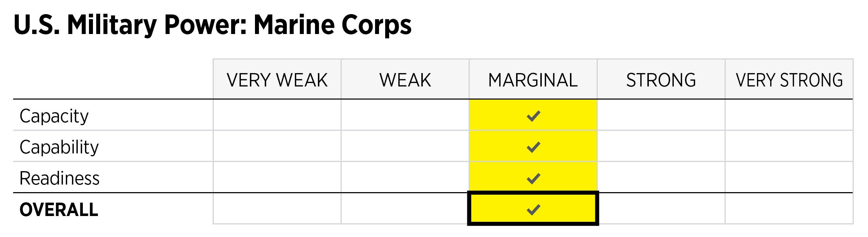
Task: Select the VERY STRONG column header
Action: pyautogui.click(x=789, y=80)
